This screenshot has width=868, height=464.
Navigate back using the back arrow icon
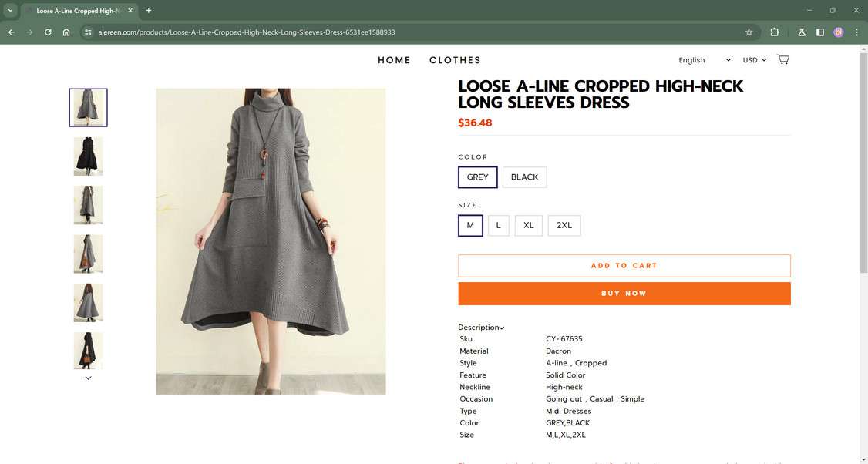coord(10,32)
